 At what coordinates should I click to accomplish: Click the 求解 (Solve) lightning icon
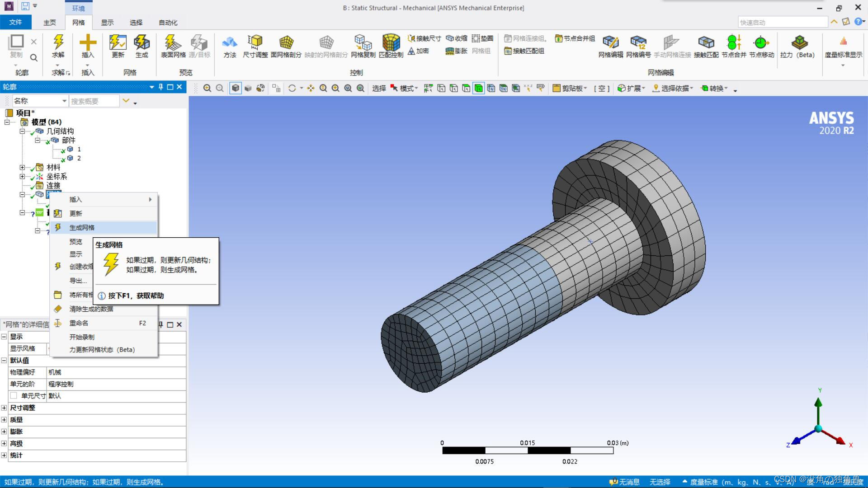pos(58,43)
